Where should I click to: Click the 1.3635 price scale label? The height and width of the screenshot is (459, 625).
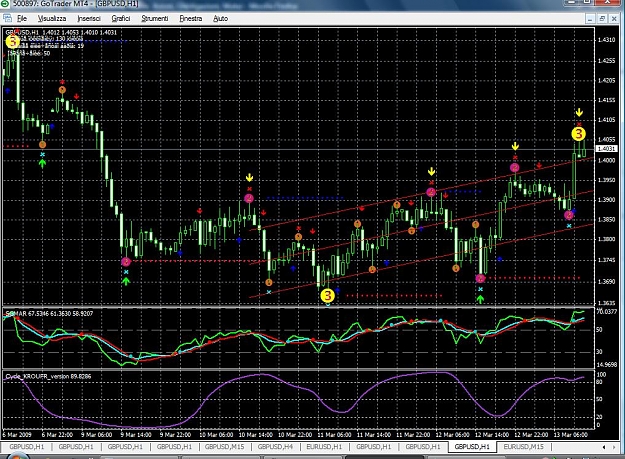pyautogui.click(x=606, y=303)
